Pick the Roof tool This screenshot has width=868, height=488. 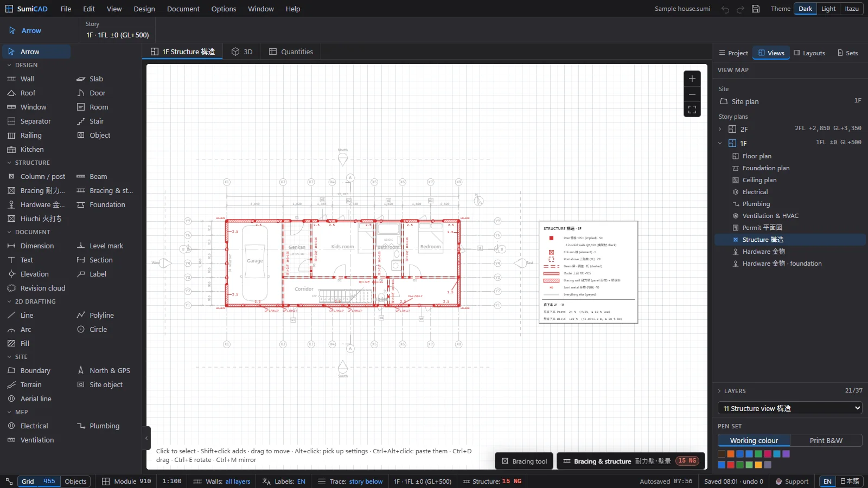tap(36, 93)
